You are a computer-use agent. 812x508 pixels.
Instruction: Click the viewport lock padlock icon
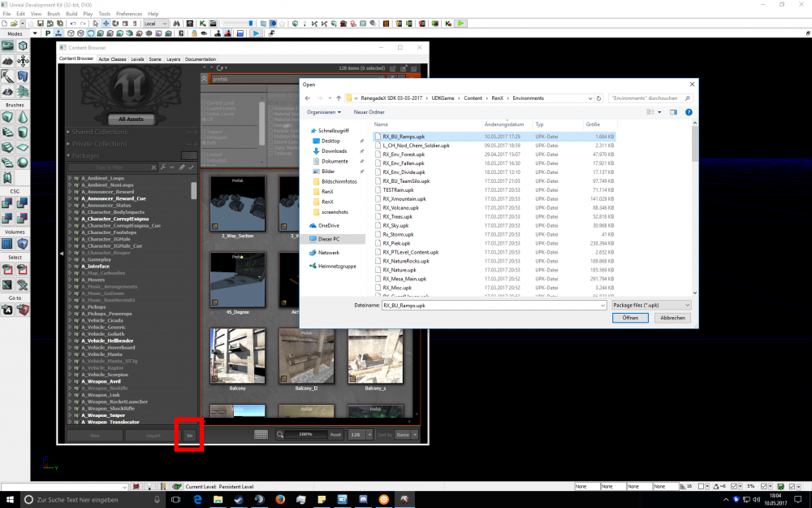pos(194,33)
